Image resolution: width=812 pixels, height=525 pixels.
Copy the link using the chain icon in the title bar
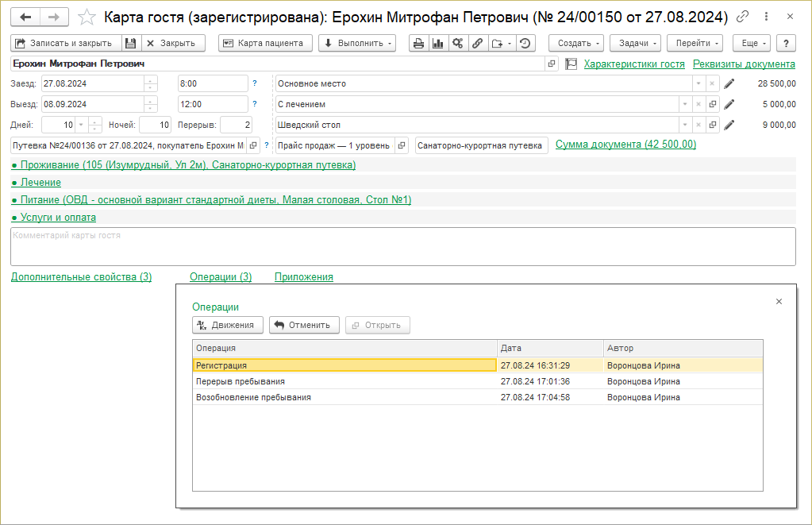(x=743, y=17)
